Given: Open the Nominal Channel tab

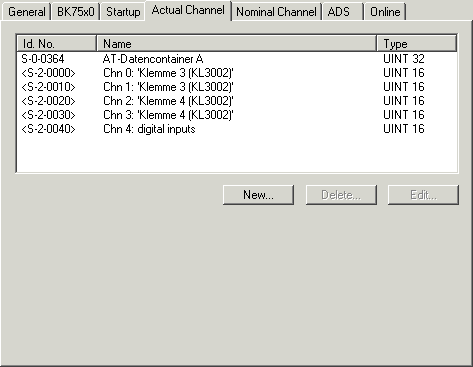Looking at the screenshot, I should tap(276, 12).
